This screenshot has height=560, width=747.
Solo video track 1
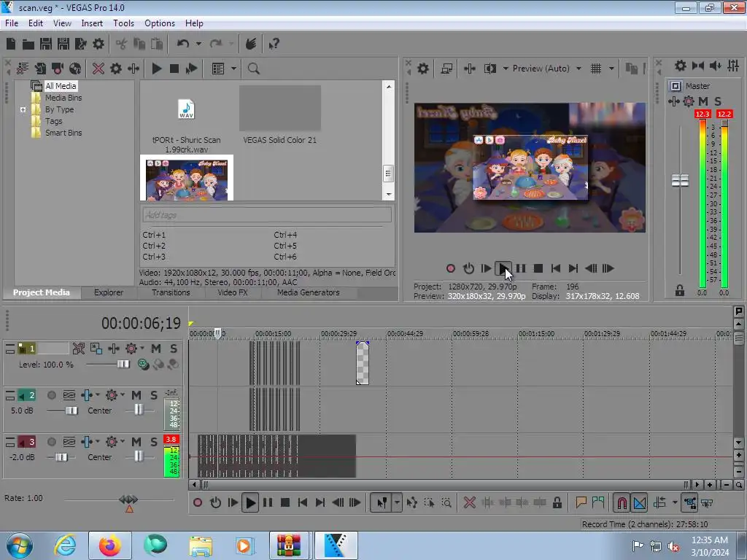coord(174,349)
